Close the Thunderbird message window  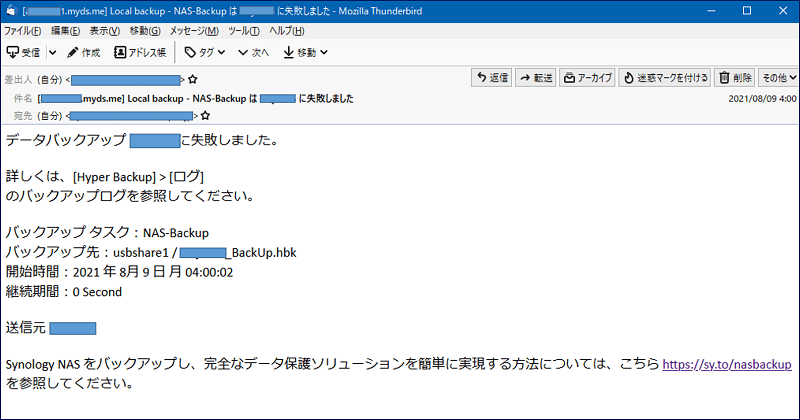[x=783, y=11]
